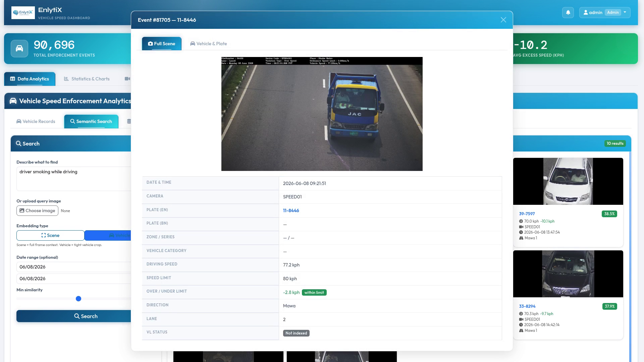Adjust the Min similarity slider handle
This screenshot has height=362, width=644.
pos(78,299)
